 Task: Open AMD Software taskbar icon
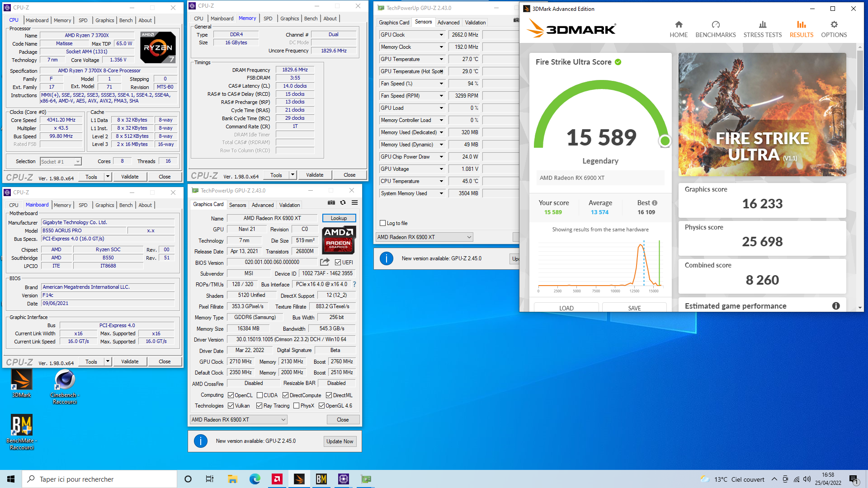click(277, 479)
